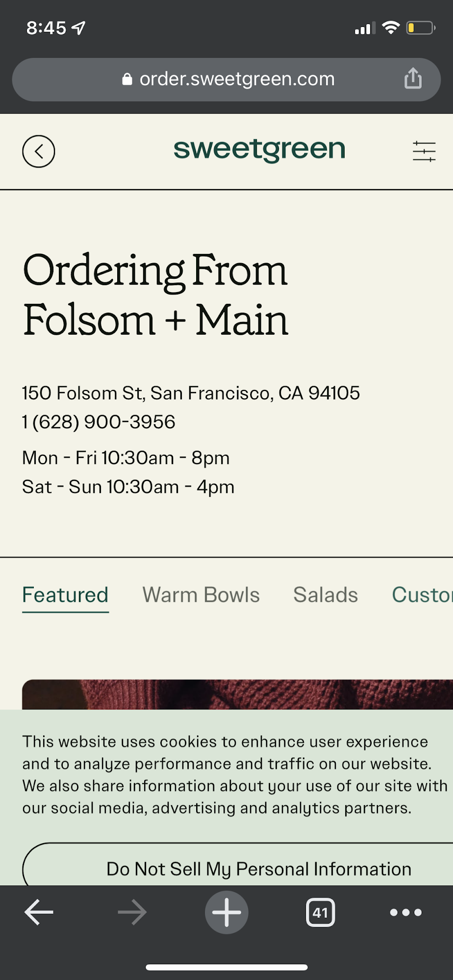Switch to the Salads tab
The height and width of the screenshot is (980, 453).
[326, 595]
